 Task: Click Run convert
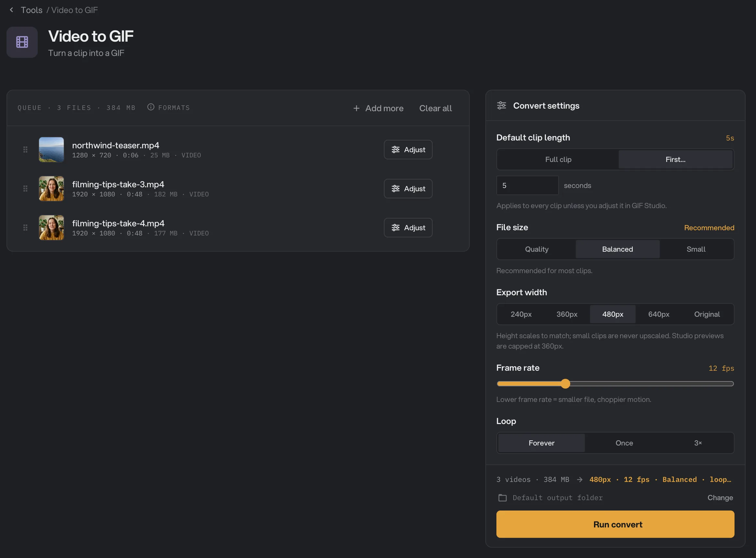(615, 524)
